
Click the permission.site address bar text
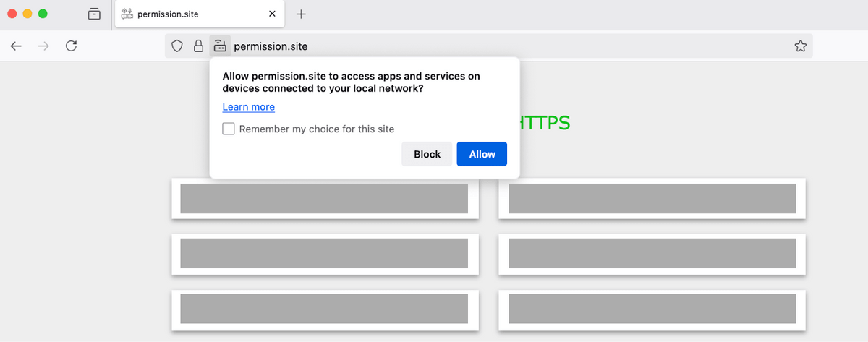coord(271,46)
